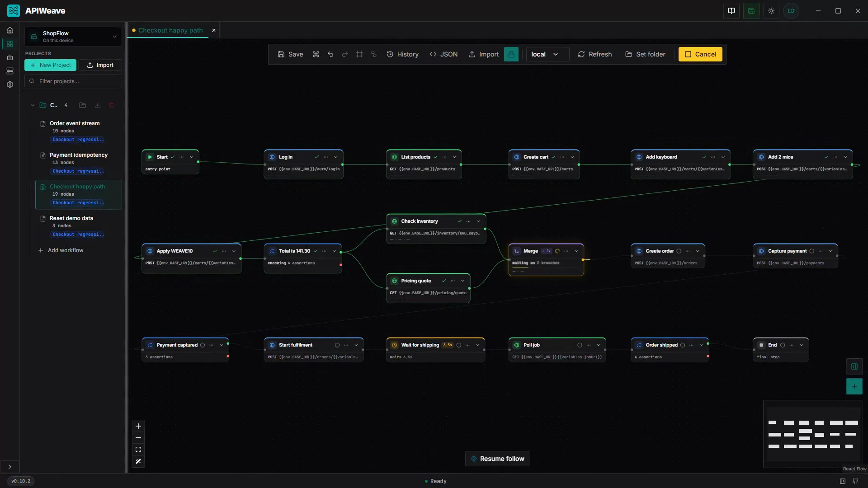Expand the sidebar with the bottom arrow
This screenshot has width=868, height=488.
(10, 467)
